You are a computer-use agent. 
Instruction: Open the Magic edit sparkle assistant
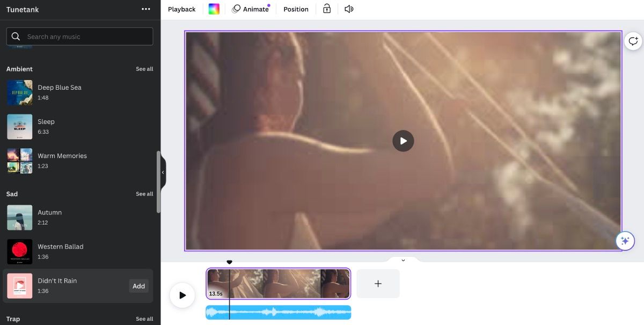(x=625, y=241)
